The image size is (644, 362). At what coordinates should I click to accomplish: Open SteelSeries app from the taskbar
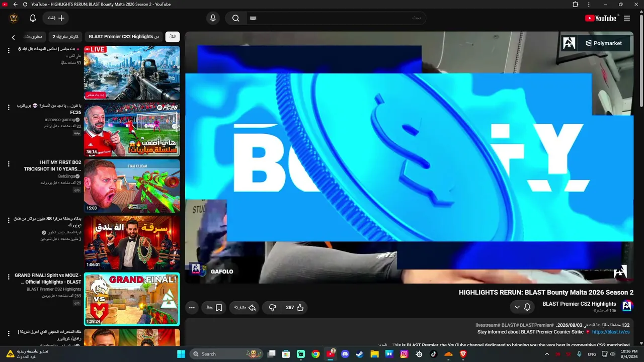419,354
